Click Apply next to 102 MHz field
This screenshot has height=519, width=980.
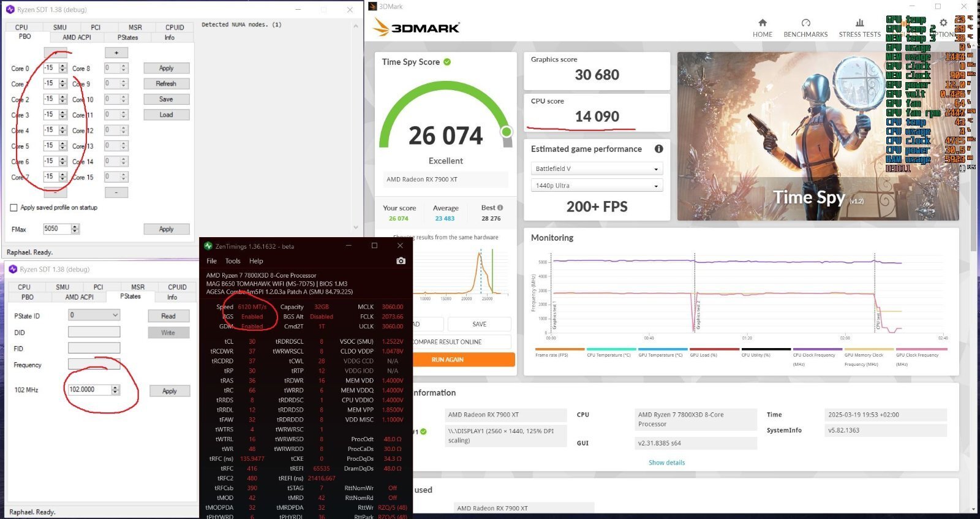169,391
